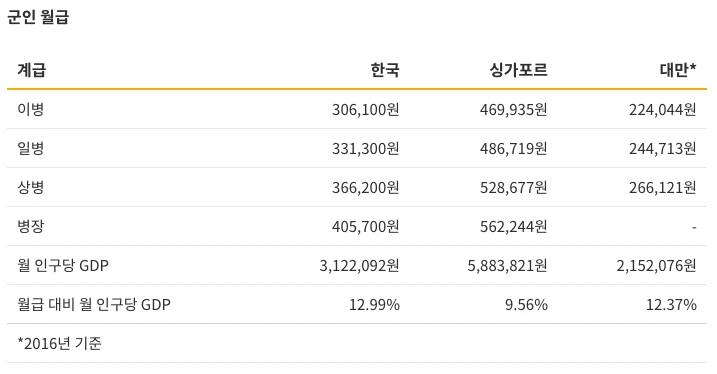Click the 월 인구당 GDP row label
Image resolution: width=717 pixels, height=374 pixels.
pos(63,265)
